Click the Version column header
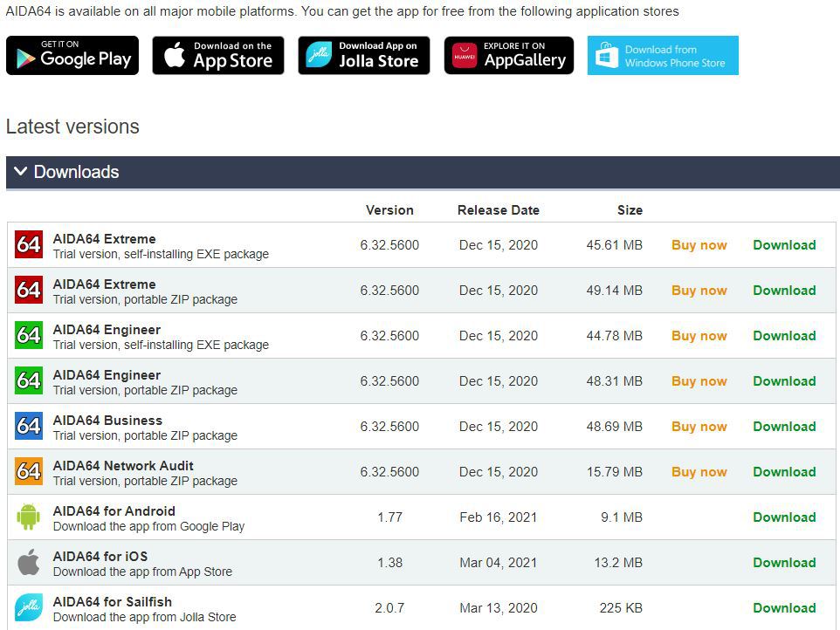840x630 pixels. (x=389, y=209)
